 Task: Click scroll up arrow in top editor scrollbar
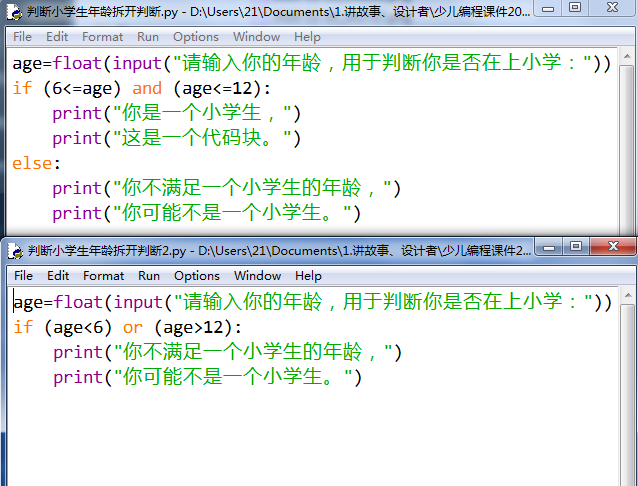point(627,57)
